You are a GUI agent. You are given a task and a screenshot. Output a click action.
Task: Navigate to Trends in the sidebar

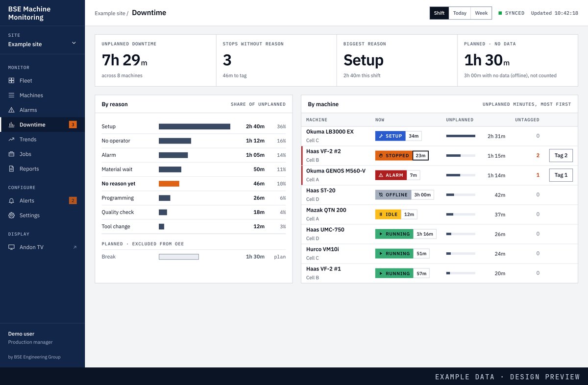[x=42, y=139]
